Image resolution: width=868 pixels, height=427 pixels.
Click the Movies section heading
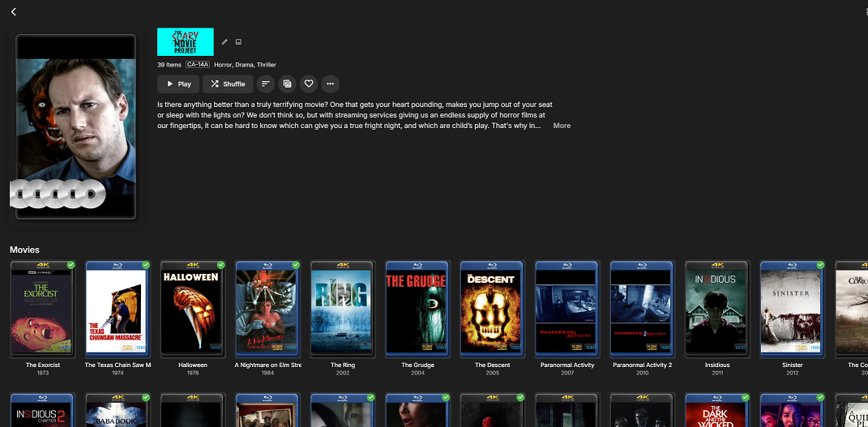tap(24, 250)
